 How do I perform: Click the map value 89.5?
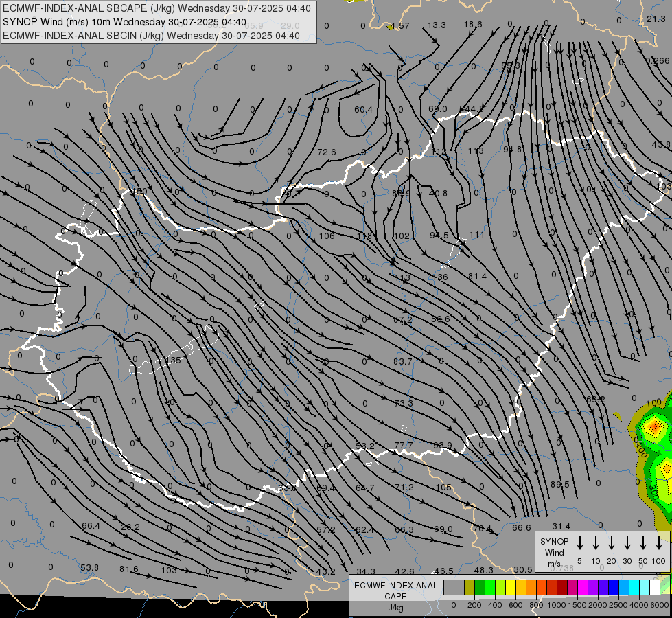(559, 484)
